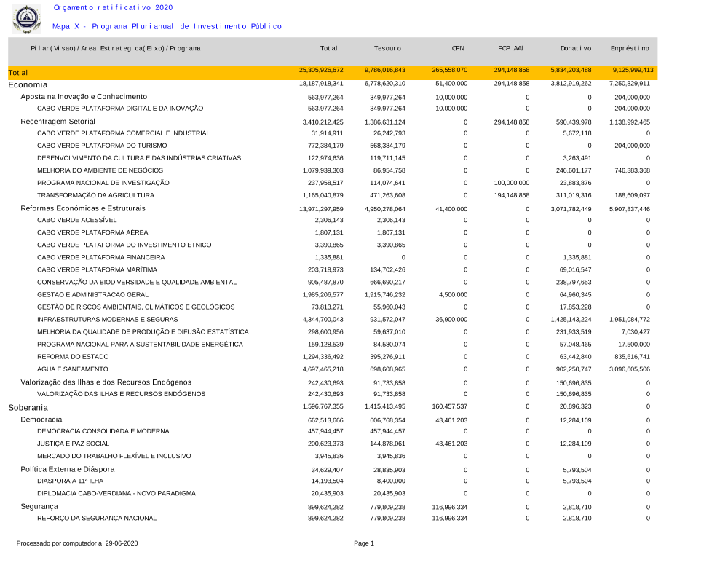Expand the 'Economia' pillar row
The width and height of the screenshot is (728, 563).
pos(28,84)
